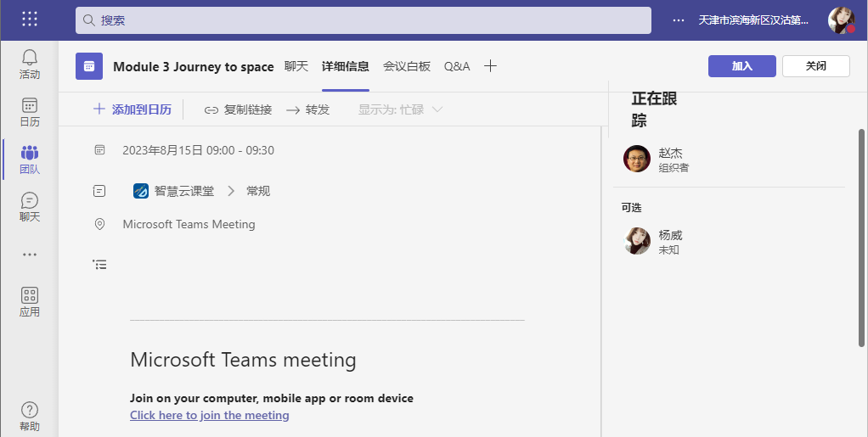
Task: Show more apps ellipsis in sidebar
Action: point(30,255)
